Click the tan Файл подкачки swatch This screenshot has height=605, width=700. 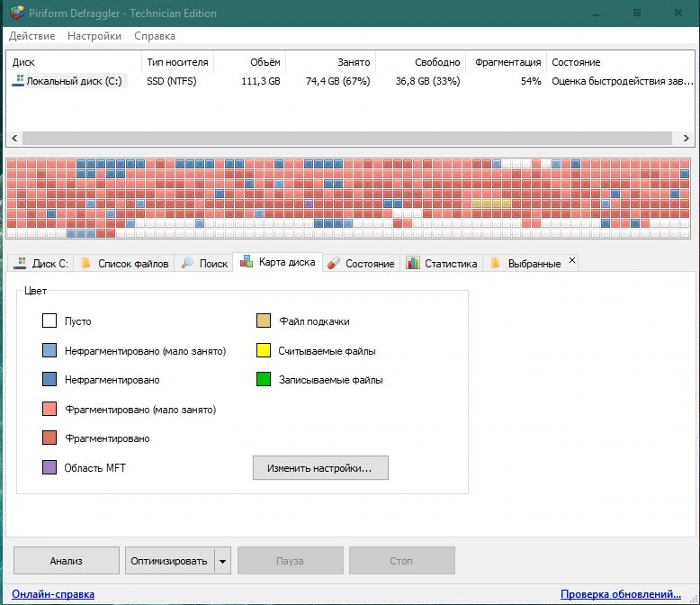(264, 321)
